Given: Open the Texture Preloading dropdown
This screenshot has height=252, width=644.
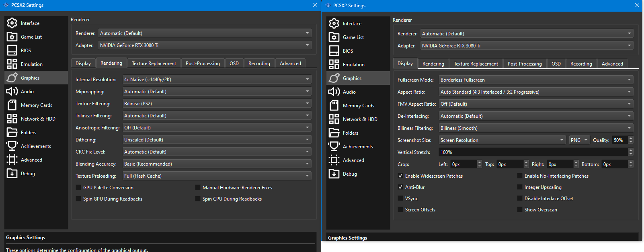Looking at the screenshot, I should pos(217,176).
